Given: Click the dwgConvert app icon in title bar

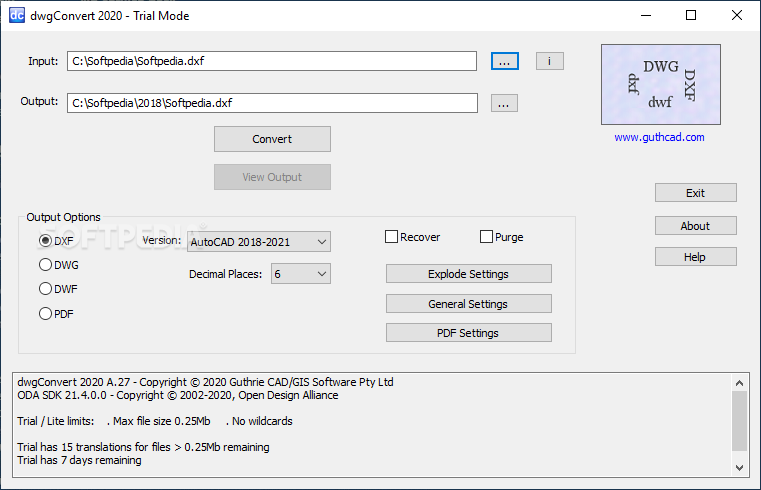Looking at the screenshot, I should (17, 15).
